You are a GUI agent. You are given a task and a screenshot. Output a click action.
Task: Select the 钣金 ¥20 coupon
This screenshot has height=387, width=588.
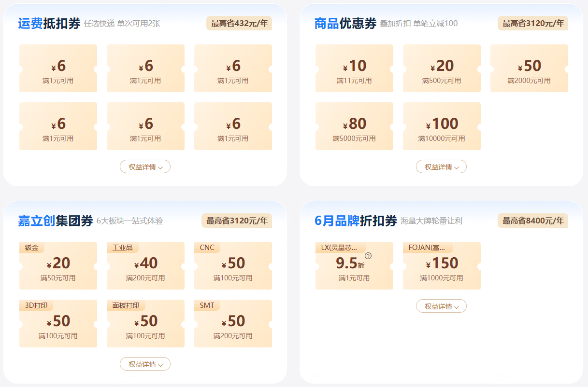pos(58,266)
